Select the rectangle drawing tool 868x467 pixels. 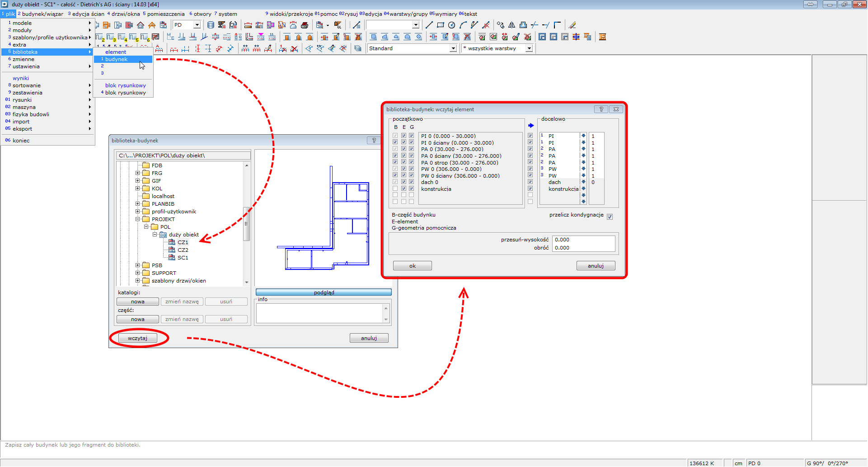click(440, 25)
